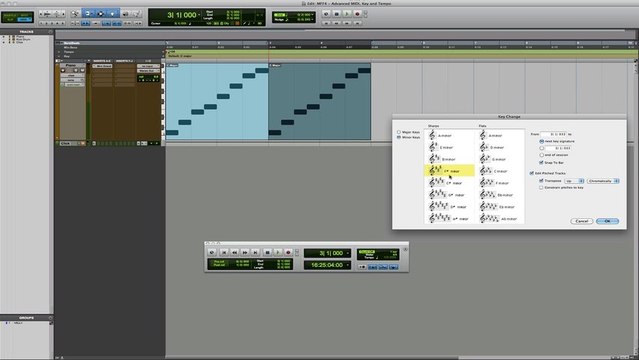This screenshot has height=360, width=639.
Task: Click Play in the Transport window
Action: click(x=278, y=252)
